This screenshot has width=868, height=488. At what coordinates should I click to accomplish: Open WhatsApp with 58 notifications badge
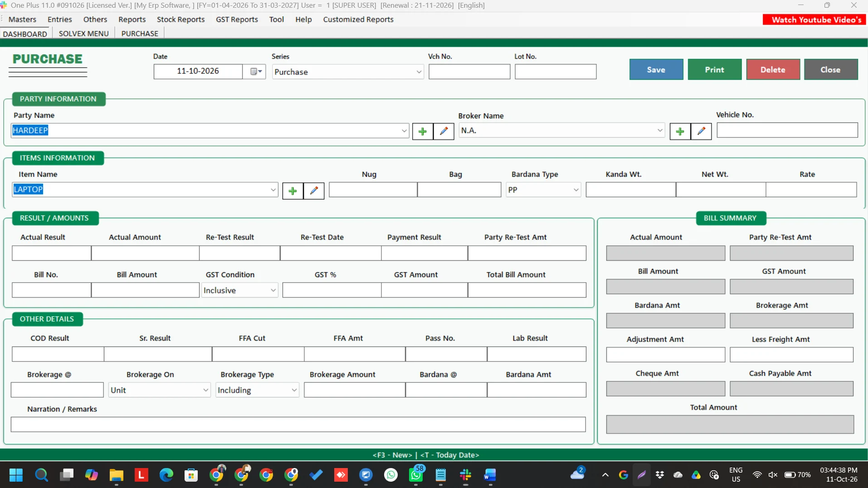tap(416, 475)
